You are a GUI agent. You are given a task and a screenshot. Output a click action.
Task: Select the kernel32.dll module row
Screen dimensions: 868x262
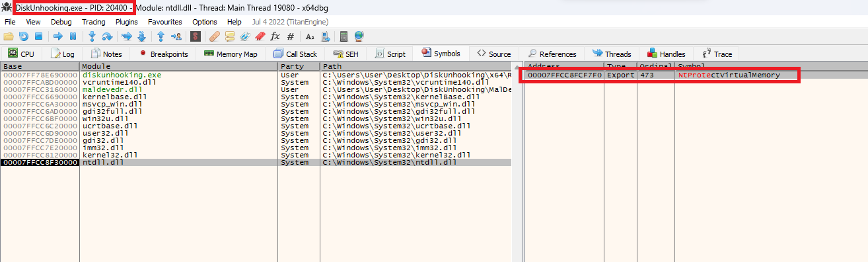256,155
